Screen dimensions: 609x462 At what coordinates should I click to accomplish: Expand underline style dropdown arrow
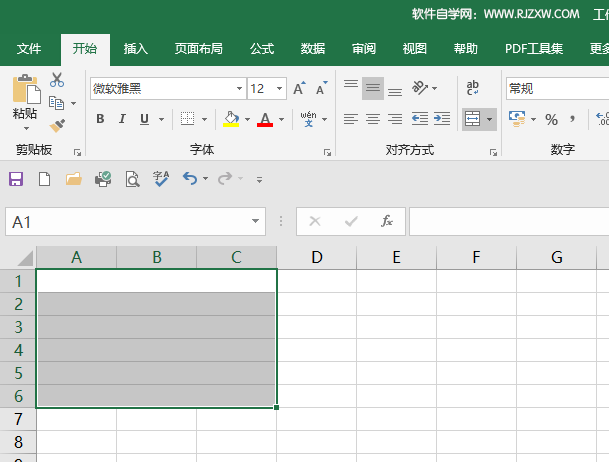(x=161, y=119)
